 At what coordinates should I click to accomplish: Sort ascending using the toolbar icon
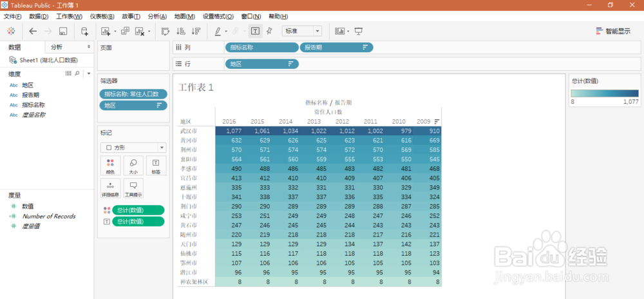[x=181, y=31]
